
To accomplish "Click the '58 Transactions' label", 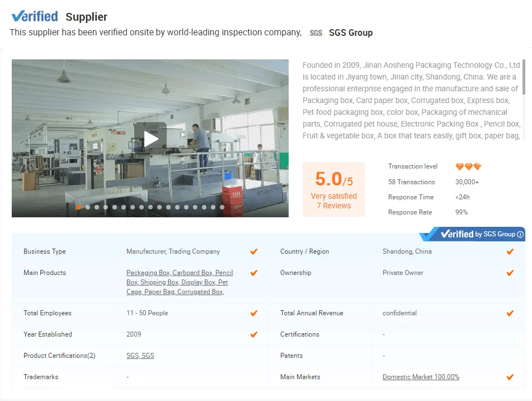I will (x=412, y=182).
